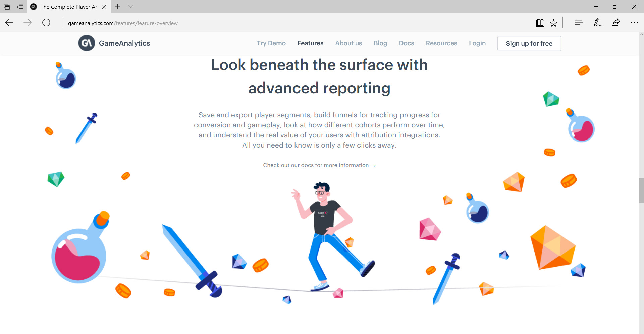Go to the Try Demo nav item
This screenshot has width=644, height=334.
(x=271, y=43)
